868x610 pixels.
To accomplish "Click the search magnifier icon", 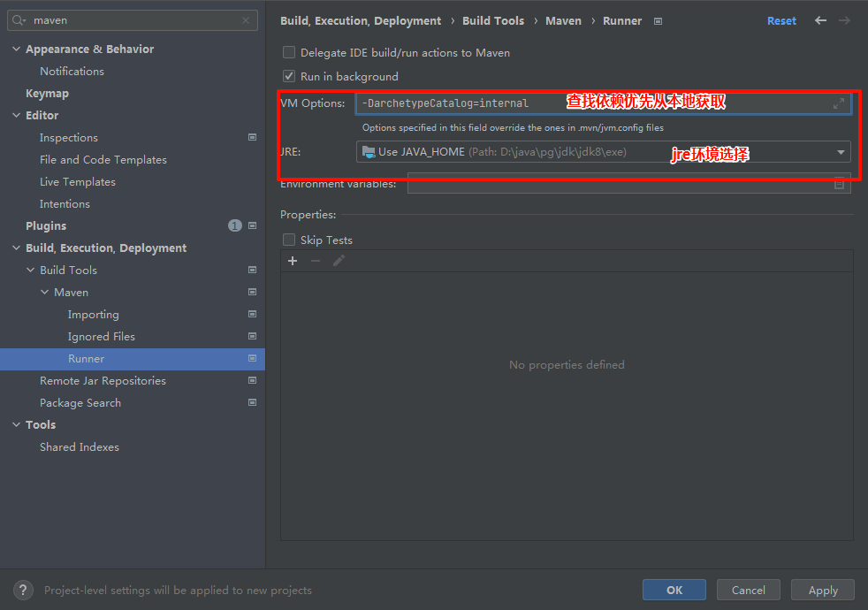I will click(x=19, y=20).
